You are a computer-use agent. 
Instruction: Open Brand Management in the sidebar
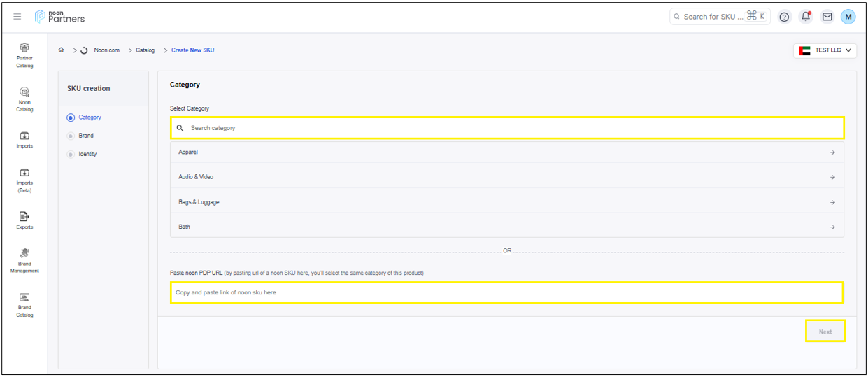pos(24,261)
